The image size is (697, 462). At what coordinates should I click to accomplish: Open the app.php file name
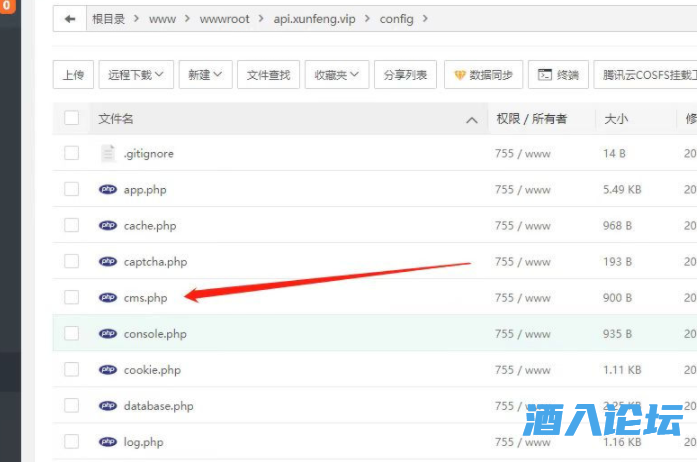click(x=145, y=190)
